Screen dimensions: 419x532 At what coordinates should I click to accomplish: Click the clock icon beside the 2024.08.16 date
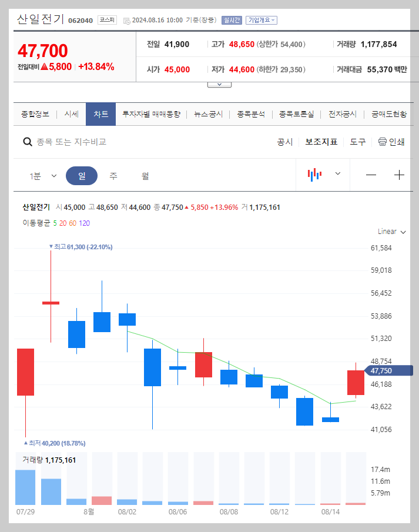128,19
